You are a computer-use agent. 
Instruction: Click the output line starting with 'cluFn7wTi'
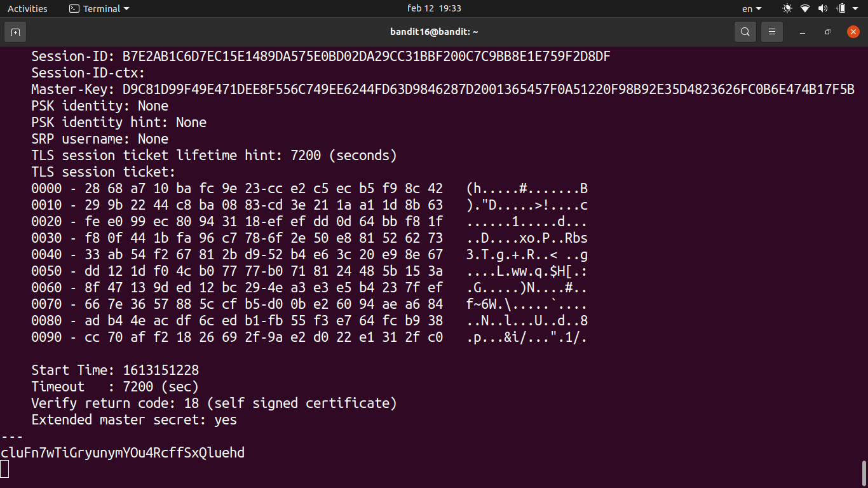click(x=123, y=453)
